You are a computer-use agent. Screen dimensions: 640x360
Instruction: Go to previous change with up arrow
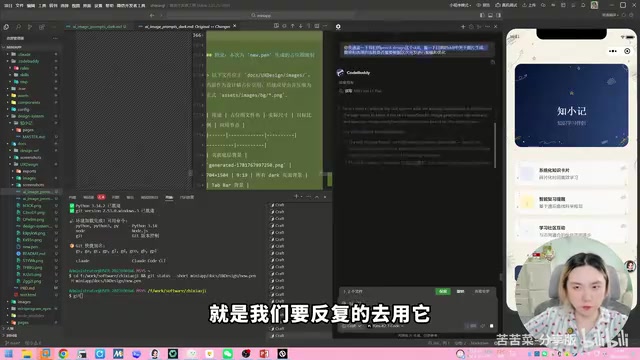click(293, 26)
